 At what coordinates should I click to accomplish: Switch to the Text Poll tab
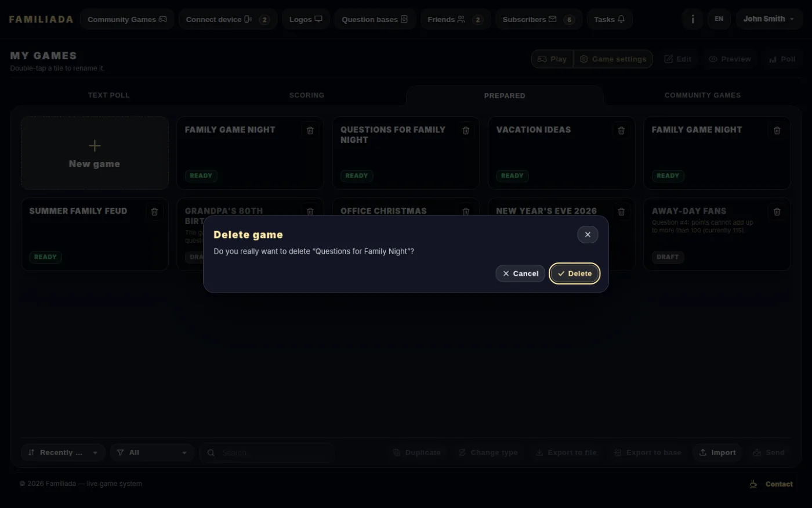[x=109, y=95]
